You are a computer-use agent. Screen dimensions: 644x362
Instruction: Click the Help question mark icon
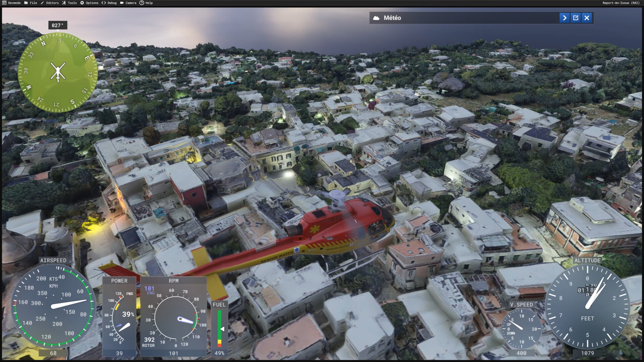coord(142,3)
